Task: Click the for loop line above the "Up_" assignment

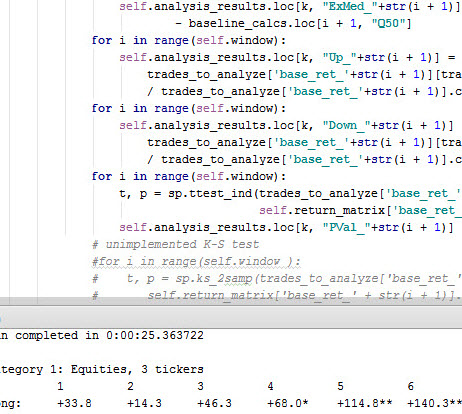Action: pos(189,41)
